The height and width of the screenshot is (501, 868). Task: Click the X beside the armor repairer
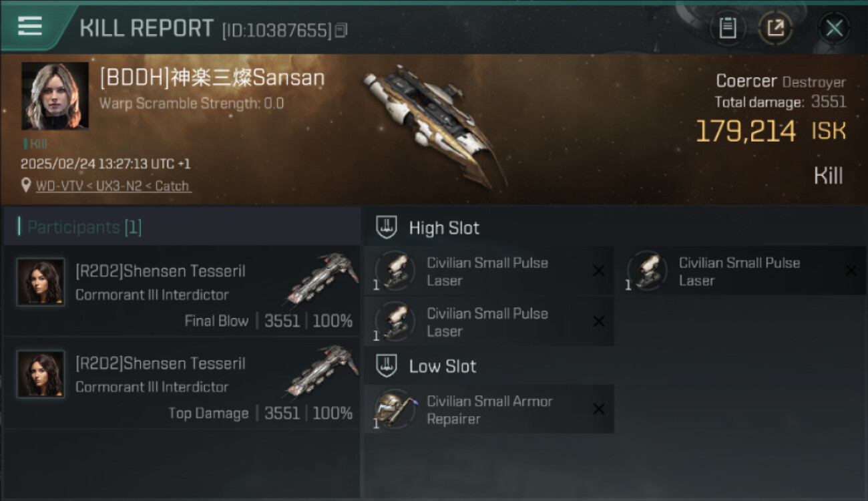pyautogui.click(x=599, y=409)
